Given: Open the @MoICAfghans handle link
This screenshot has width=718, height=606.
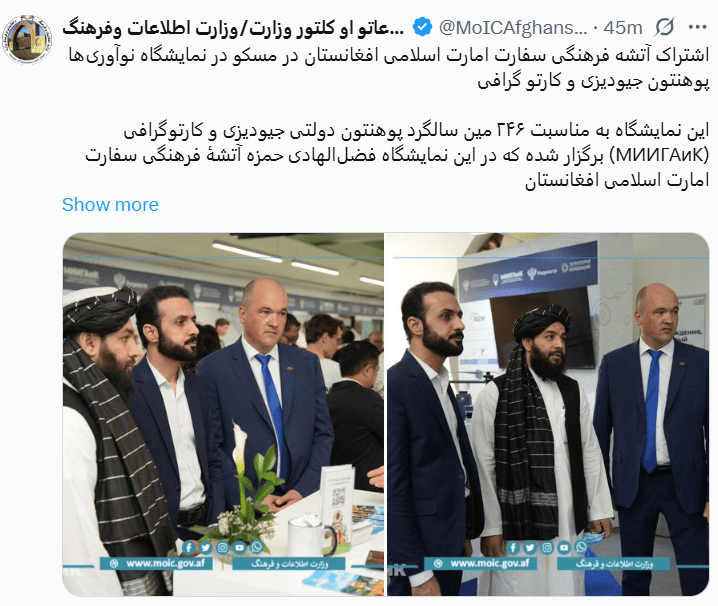Looking at the screenshot, I should point(513,28).
